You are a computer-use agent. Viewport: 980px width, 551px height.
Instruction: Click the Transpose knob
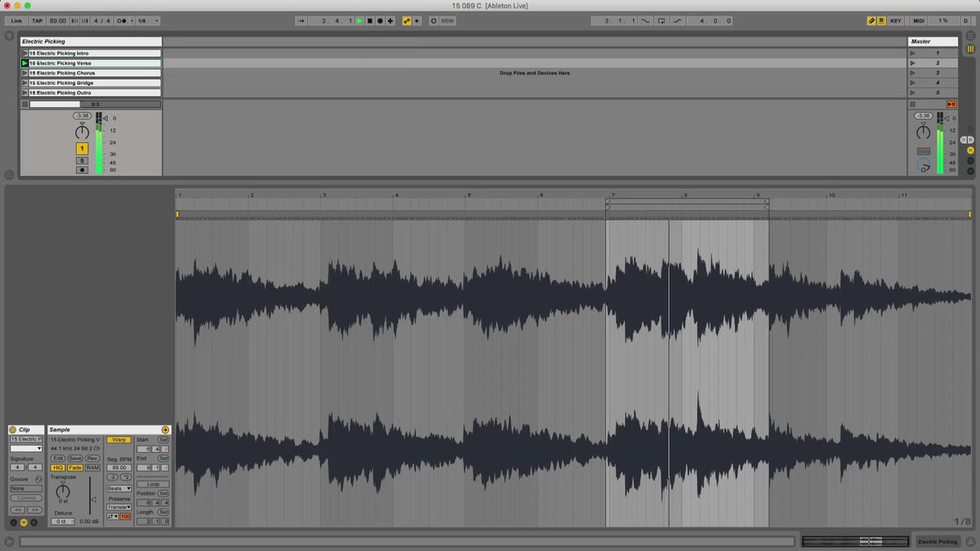click(63, 491)
